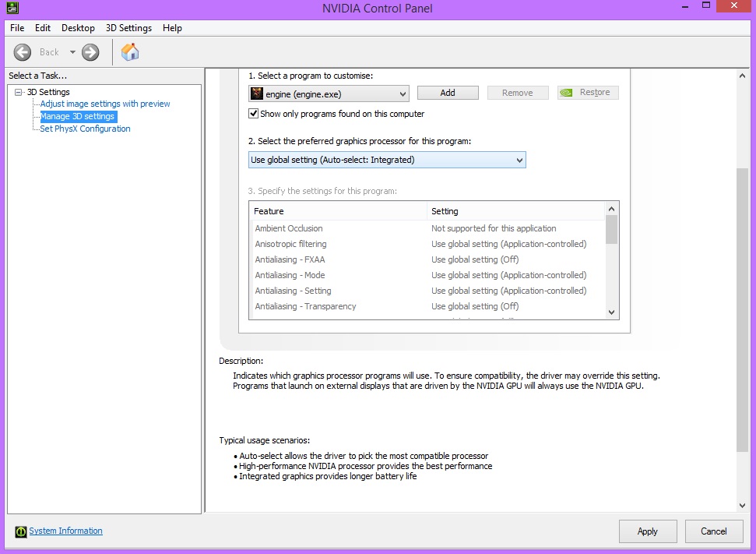This screenshot has width=756, height=554.
Task: Click the Antialiasing - Transparency setting value
Action: click(x=475, y=306)
